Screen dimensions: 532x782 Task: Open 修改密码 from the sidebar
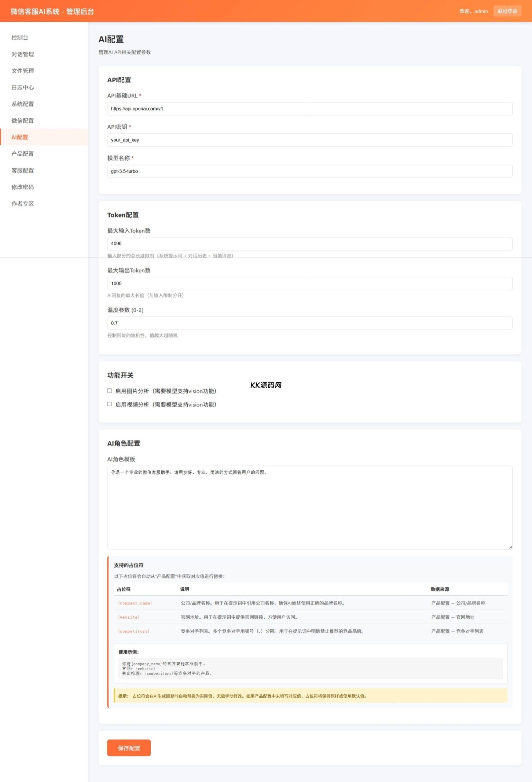pos(23,187)
